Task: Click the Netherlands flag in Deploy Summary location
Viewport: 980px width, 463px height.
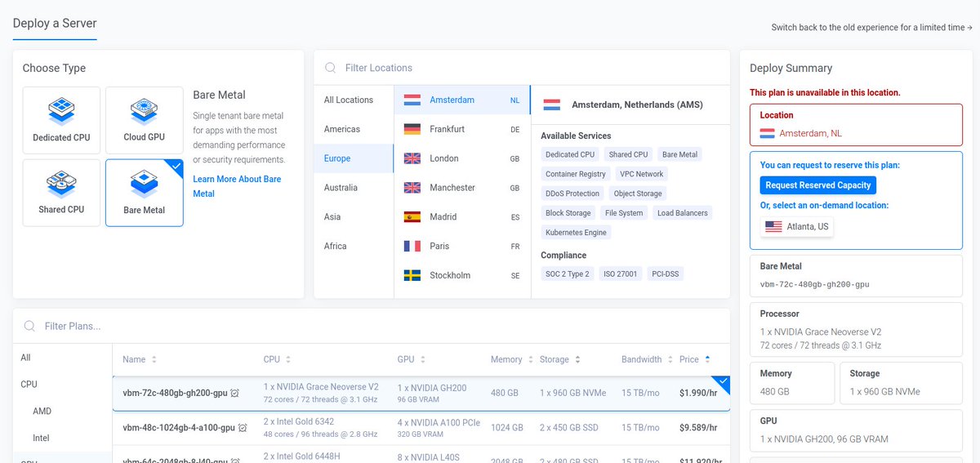Action: tap(768, 133)
